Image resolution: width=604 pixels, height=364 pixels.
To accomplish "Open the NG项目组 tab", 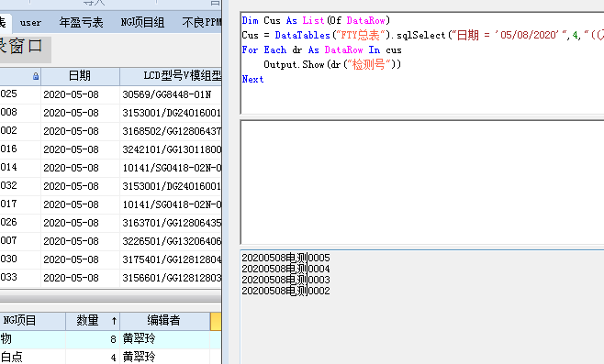I will coord(142,23).
